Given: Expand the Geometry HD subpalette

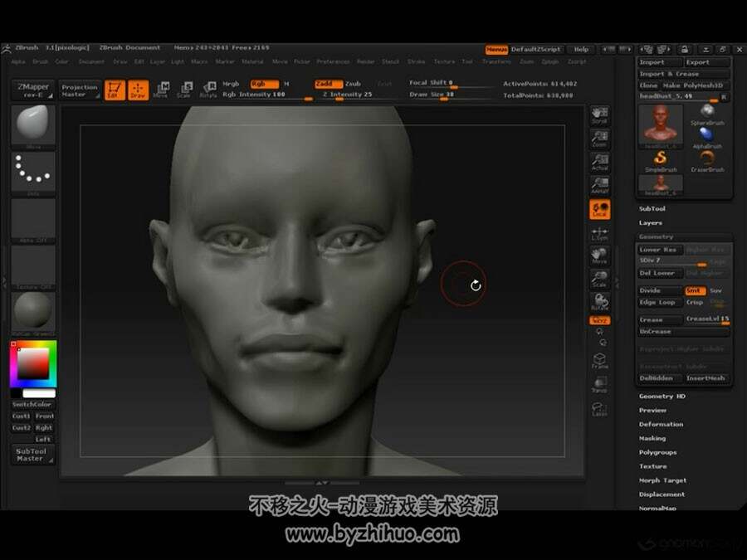Looking at the screenshot, I should coord(662,397).
